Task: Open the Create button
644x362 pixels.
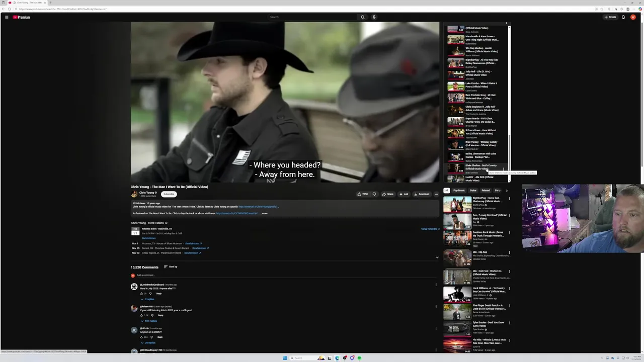Action: [x=610, y=17]
